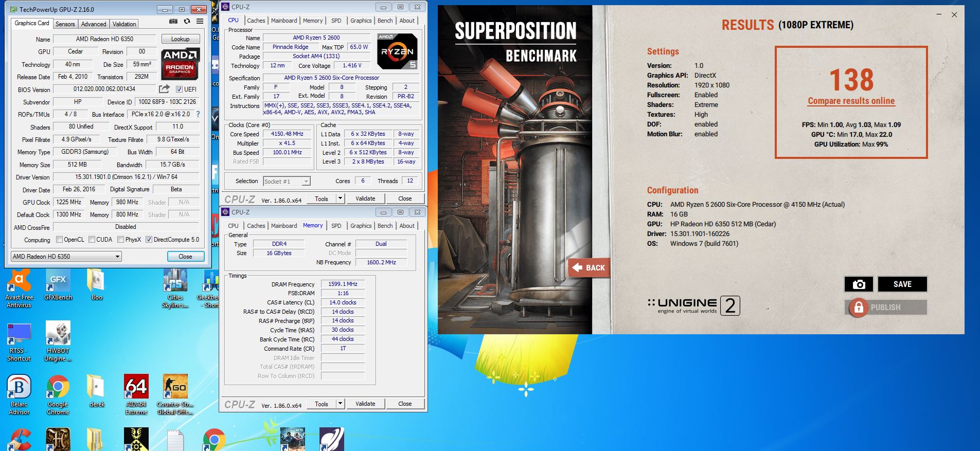Click the BIOS Version field 012.020.000.062.001434

pos(104,89)
